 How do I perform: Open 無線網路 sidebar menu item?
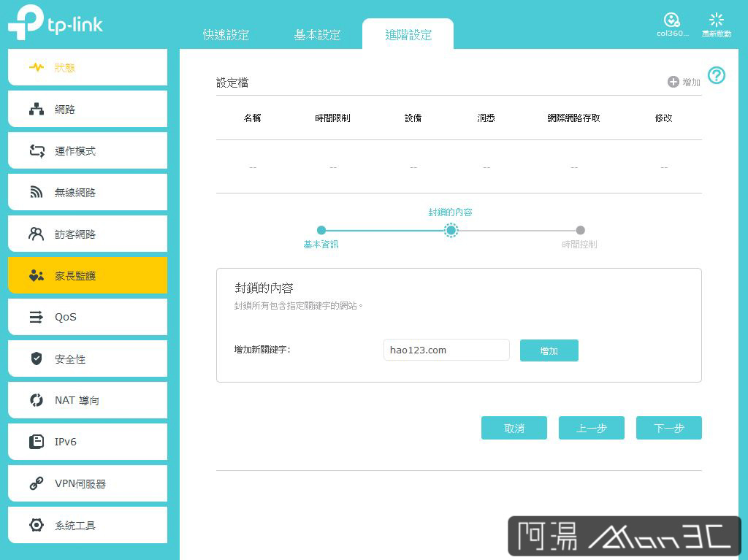pyautogui.click(x=88, y=192)
